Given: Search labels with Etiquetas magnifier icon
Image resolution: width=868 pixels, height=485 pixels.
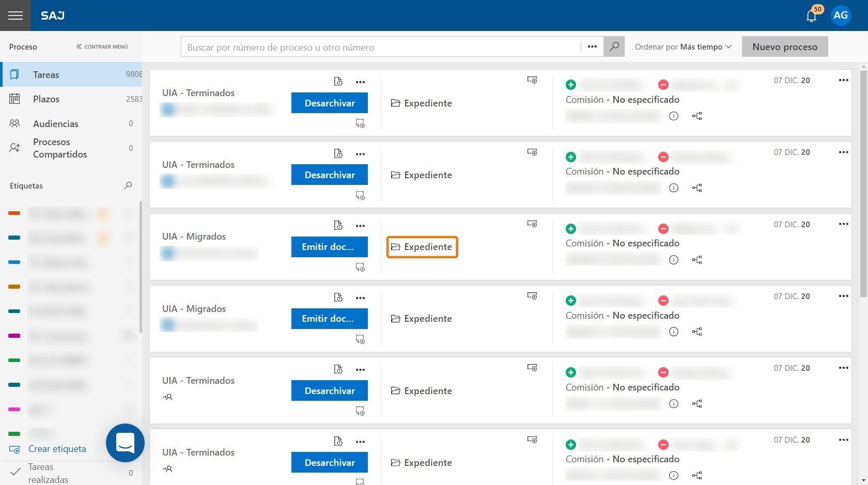Looking at the screenshot, I should point(128,185).
